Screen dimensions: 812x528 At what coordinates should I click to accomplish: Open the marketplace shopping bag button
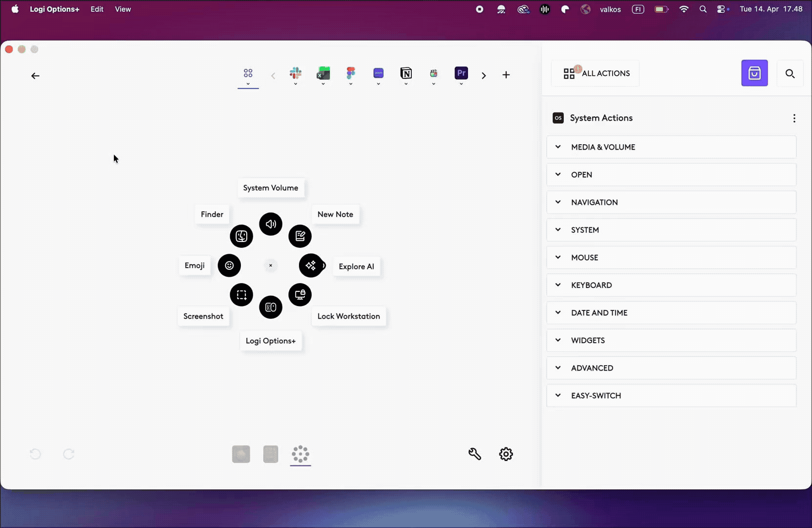coord(754,73)
